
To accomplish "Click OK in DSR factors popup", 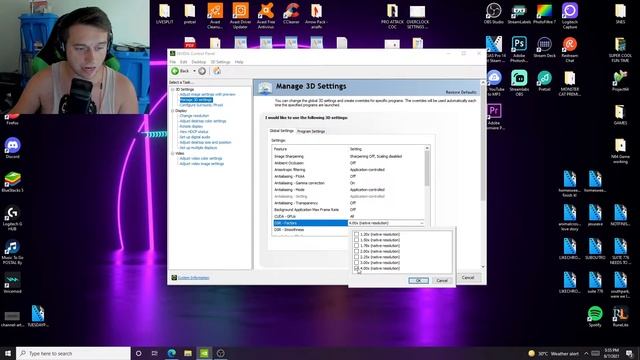I will click(418, 280).
